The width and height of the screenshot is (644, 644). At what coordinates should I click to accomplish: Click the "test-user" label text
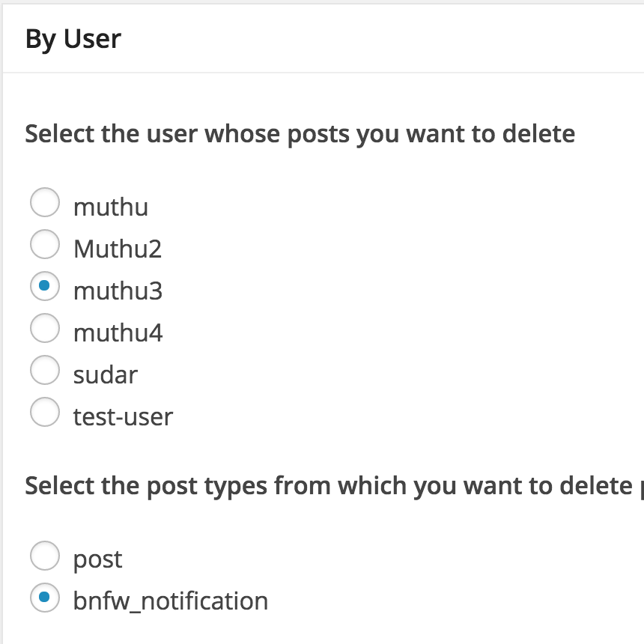pos(123,416)
